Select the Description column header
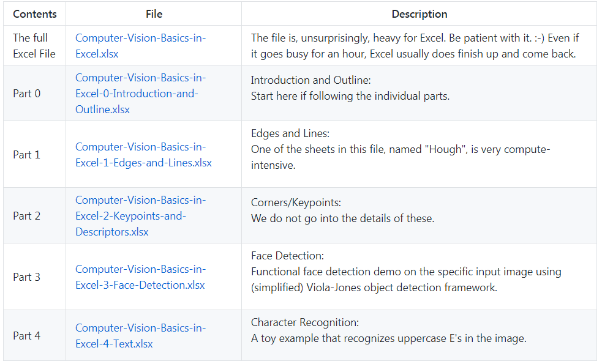 (420, 13)
